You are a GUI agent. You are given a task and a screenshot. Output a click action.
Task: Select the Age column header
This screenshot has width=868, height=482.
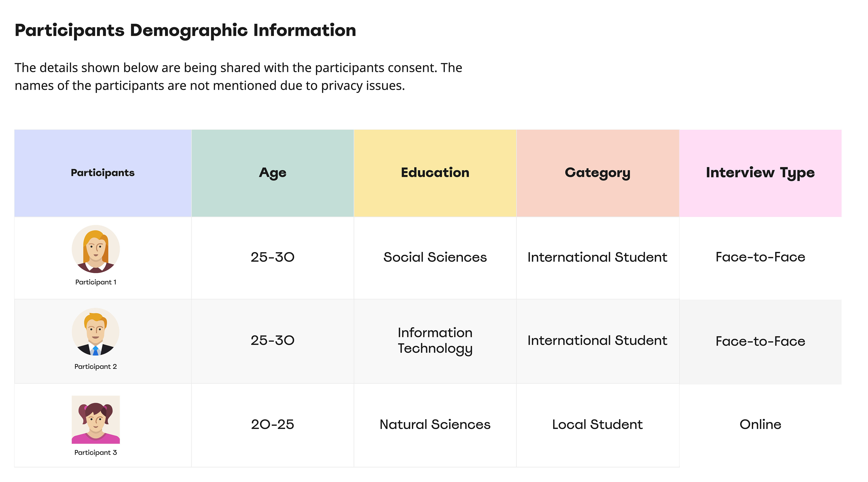tap(273, 173)
